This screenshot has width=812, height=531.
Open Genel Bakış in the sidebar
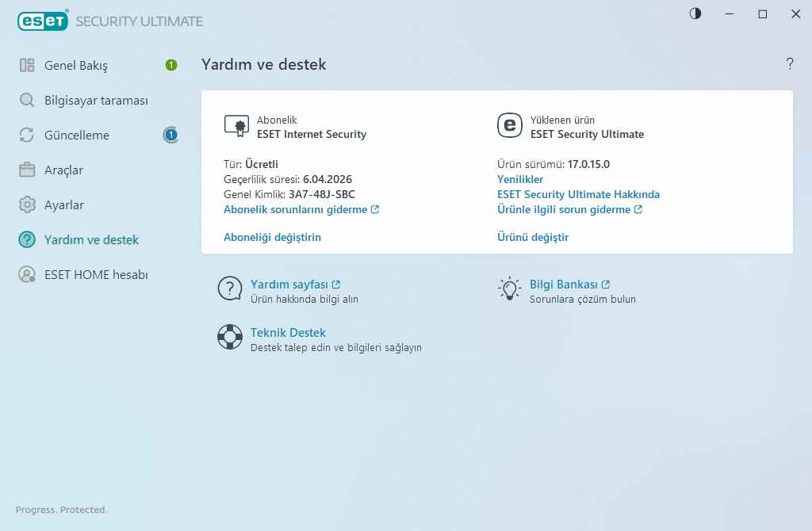click(75, 65)
